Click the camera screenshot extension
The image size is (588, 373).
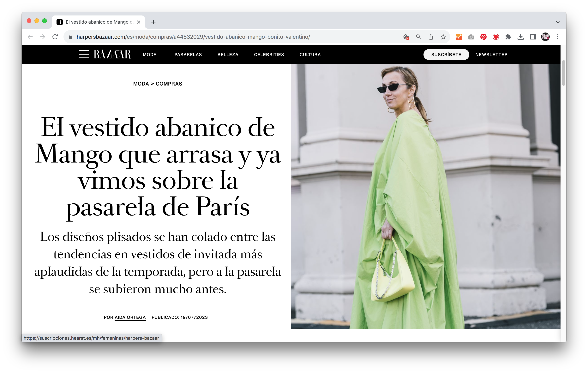point(471,37)
